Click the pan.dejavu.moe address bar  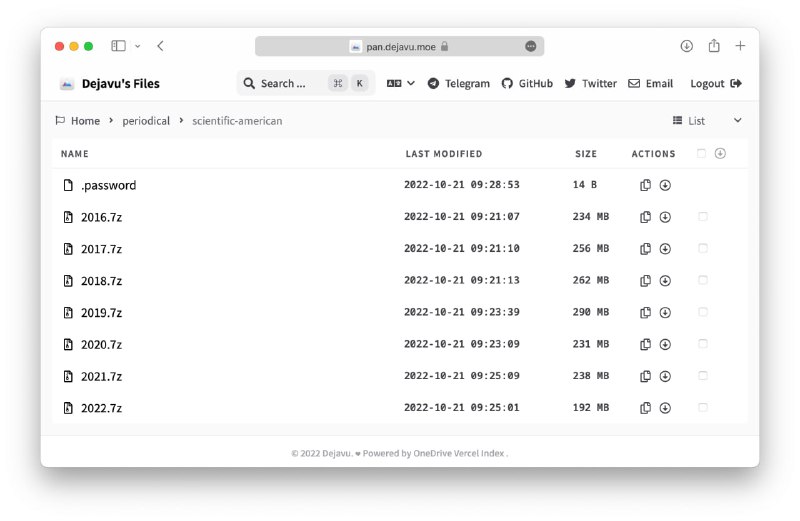pyautogui.click(x=399, y=46)
